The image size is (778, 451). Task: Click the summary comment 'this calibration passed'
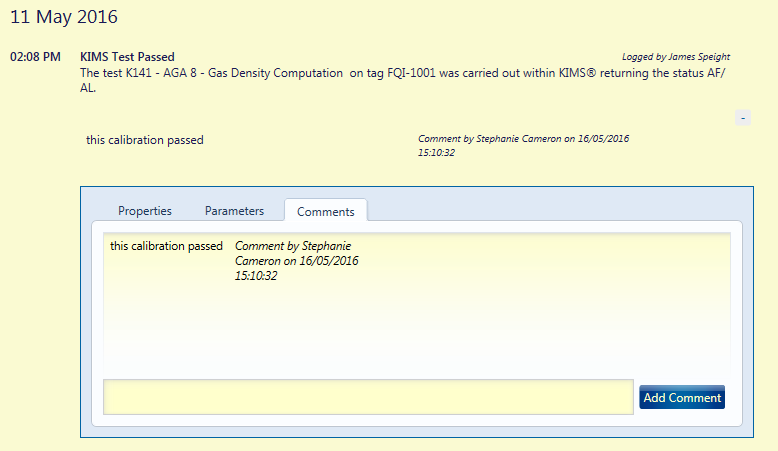[145, 140]
